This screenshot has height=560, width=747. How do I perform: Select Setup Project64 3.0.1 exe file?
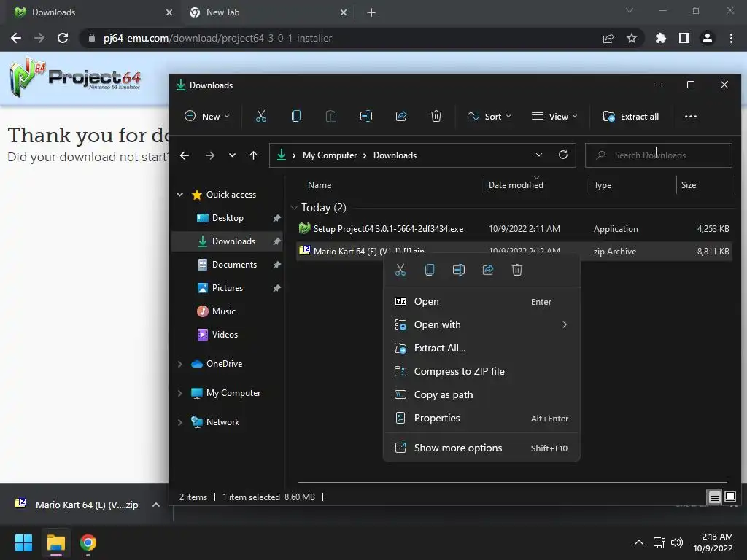514,228
